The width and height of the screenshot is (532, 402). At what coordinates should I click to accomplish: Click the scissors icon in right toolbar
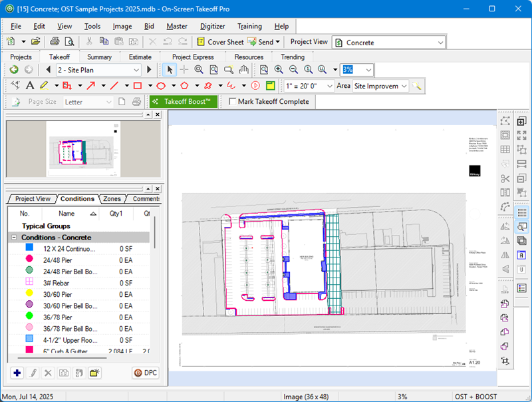505,178
